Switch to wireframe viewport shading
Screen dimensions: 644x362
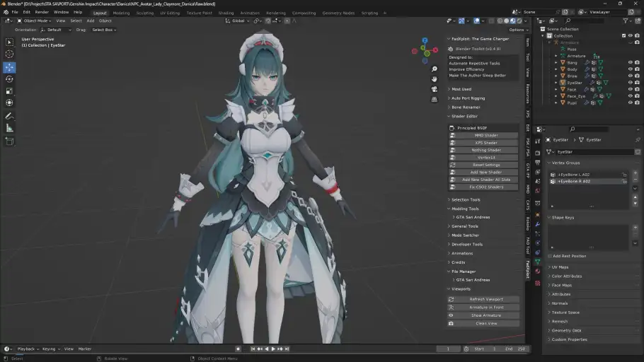[x=500, y=21]
